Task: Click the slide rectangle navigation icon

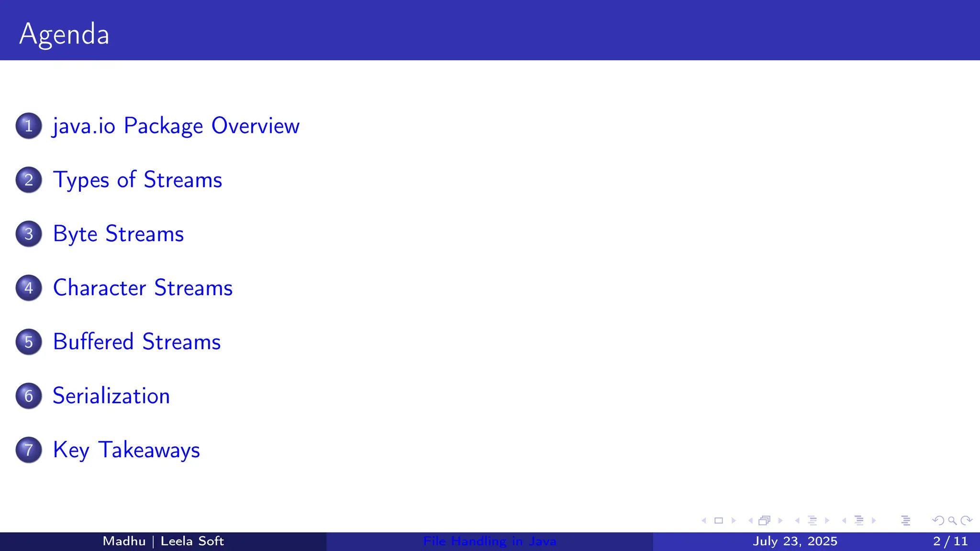Action: click(718, 520)
